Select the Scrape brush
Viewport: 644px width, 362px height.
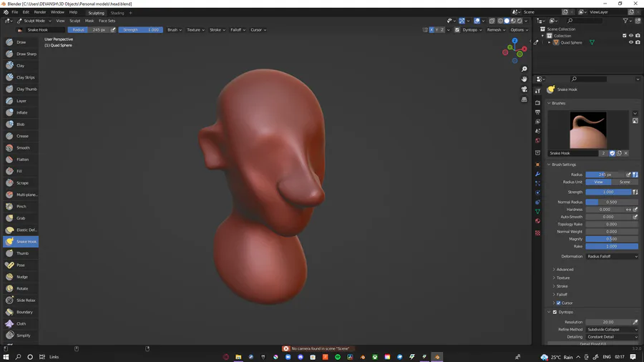point(21,183)
